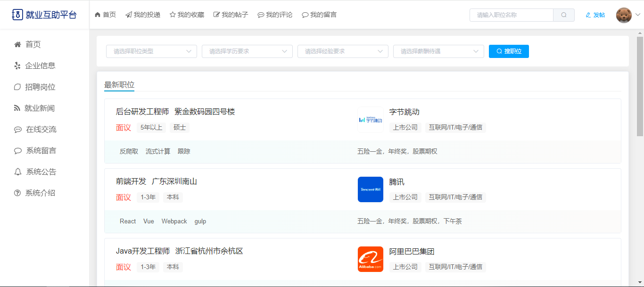This screenshot has height=287, width=644.
Task: Open 我的收藏 in the top menu
Action: tap(187, 15)
